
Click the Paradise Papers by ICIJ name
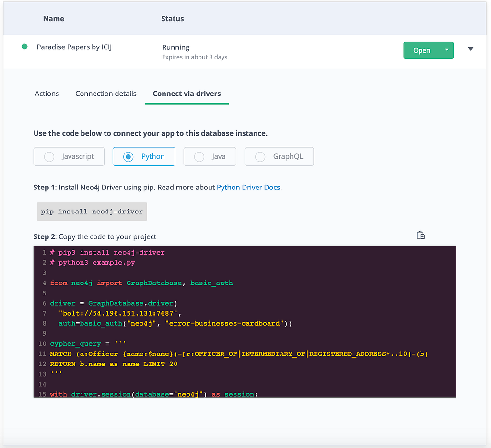tap(74, 47)
